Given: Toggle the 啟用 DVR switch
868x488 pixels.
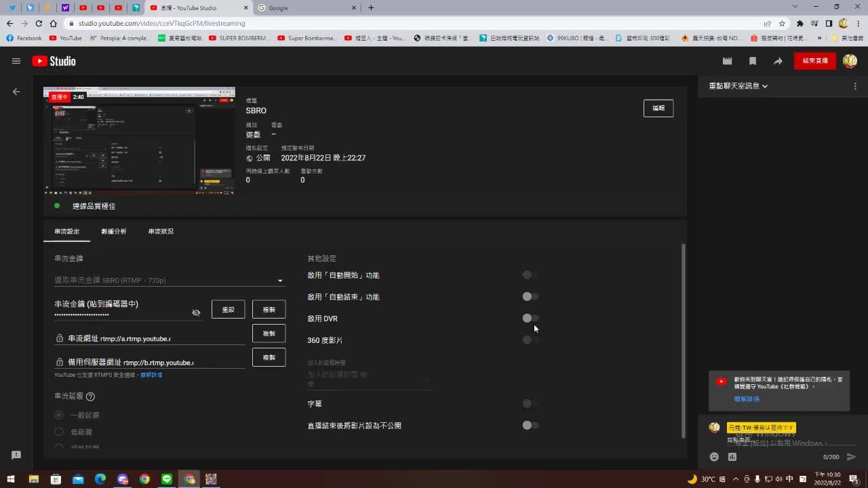Looking at the screenshot, I should [530, 318].
